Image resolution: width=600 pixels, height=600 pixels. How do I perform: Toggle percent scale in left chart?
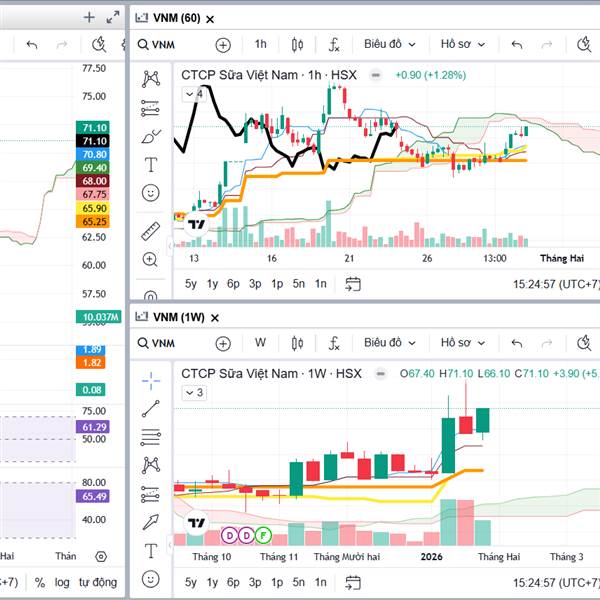coord(40,582)
